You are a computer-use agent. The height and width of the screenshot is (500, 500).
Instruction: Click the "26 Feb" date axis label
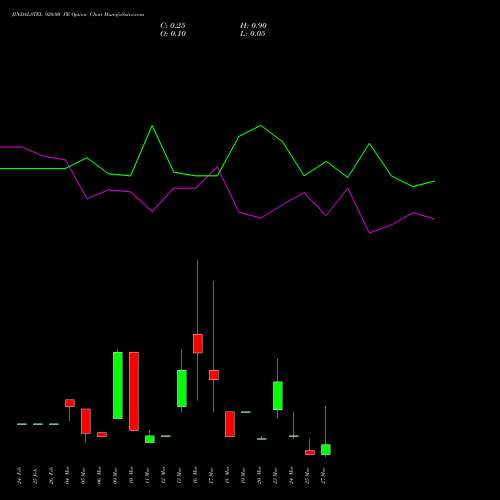[x=51, y=475]
